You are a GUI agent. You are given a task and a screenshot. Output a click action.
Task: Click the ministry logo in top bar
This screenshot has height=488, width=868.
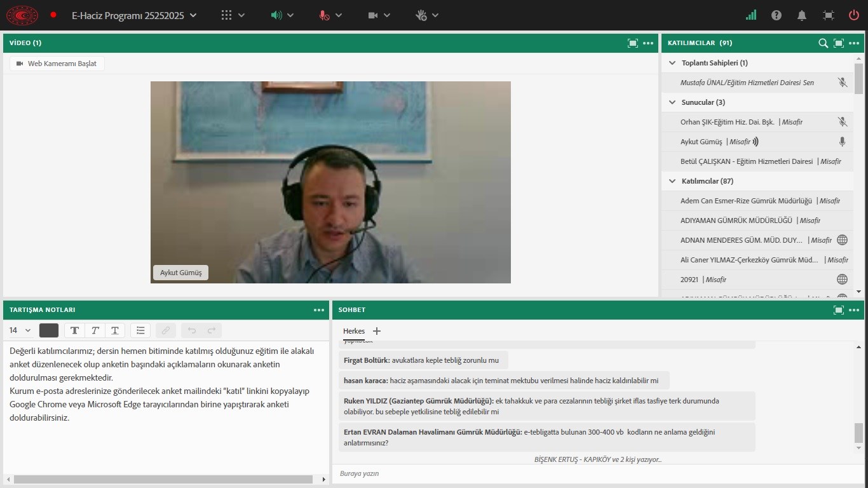(x=22, y=15)
